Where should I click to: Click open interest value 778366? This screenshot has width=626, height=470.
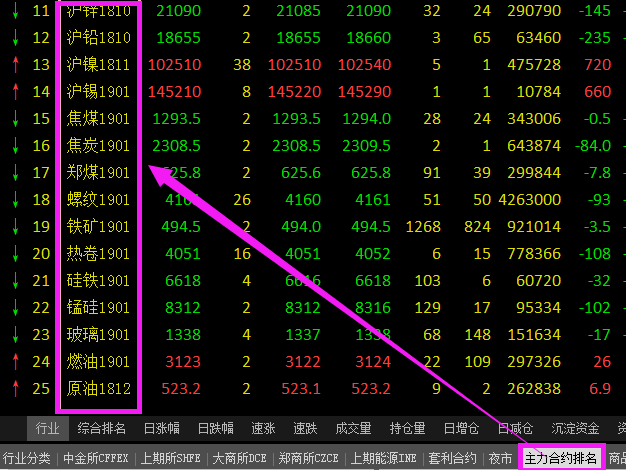coord(534,254)
